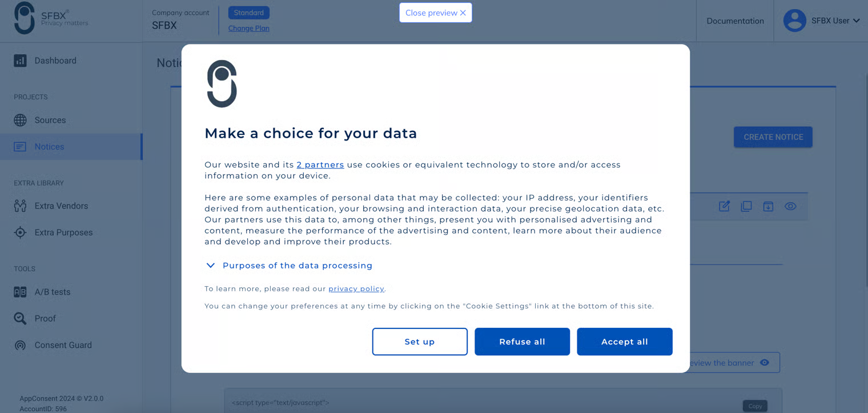Viewport: 868px width, 413px height.
Task: Click the Accept all button
Action: pos(624,342)
